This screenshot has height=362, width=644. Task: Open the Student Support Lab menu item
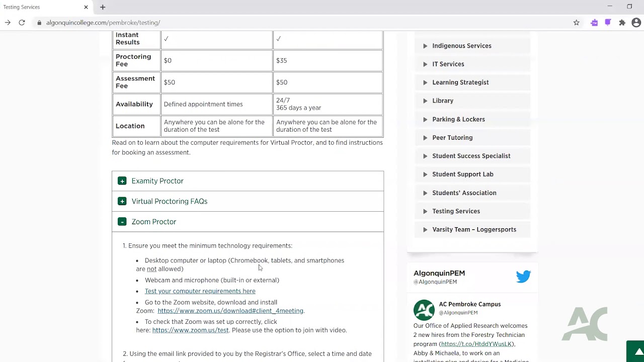tap(462, 174)
